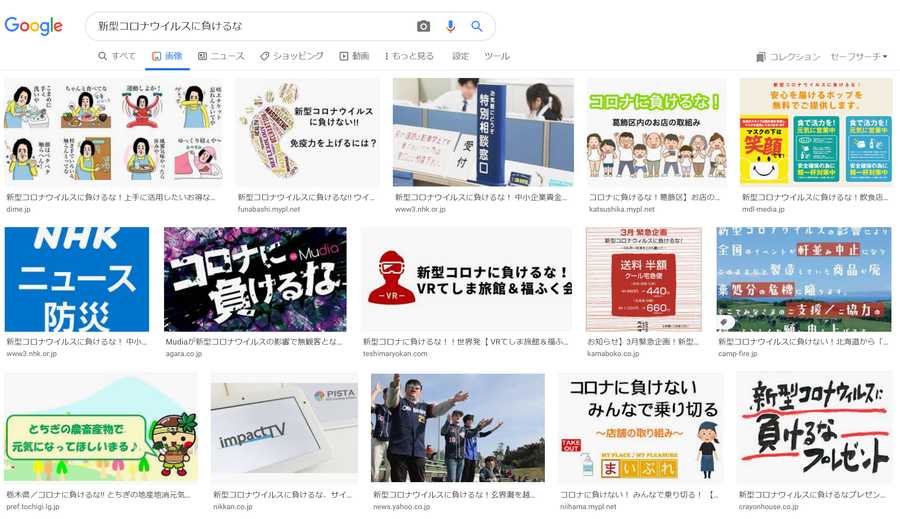Open the NHK 特別相談窓口 office photo

(x=483, y=133)
